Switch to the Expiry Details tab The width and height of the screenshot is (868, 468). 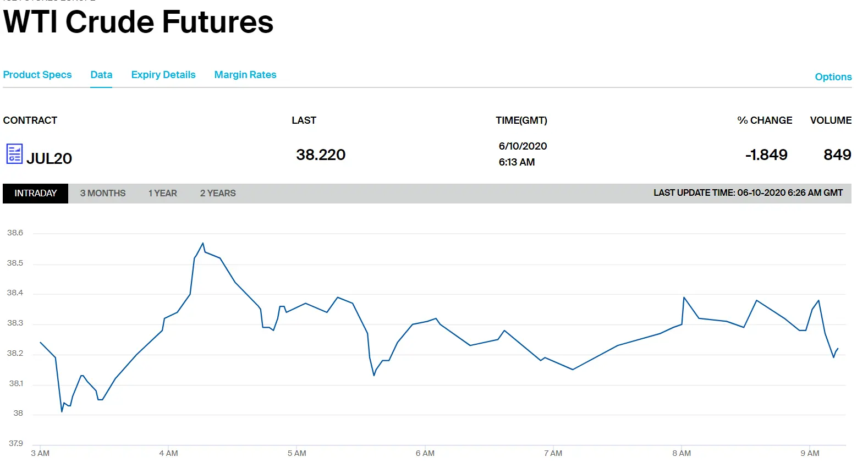click(163, 75)
